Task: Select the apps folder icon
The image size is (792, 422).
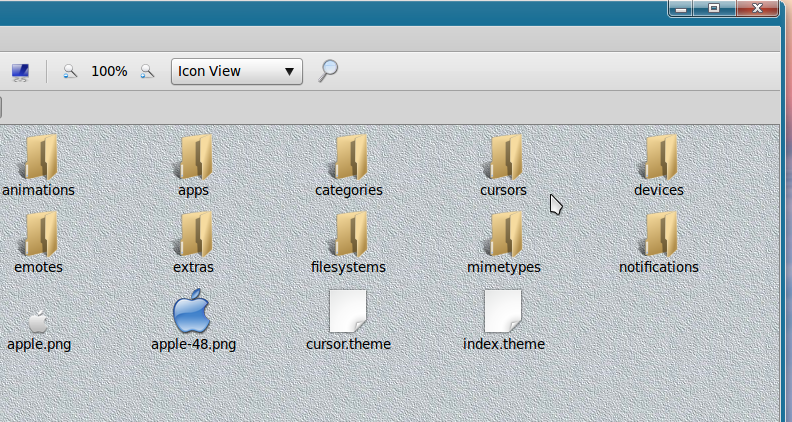Action: coord(194,157)
